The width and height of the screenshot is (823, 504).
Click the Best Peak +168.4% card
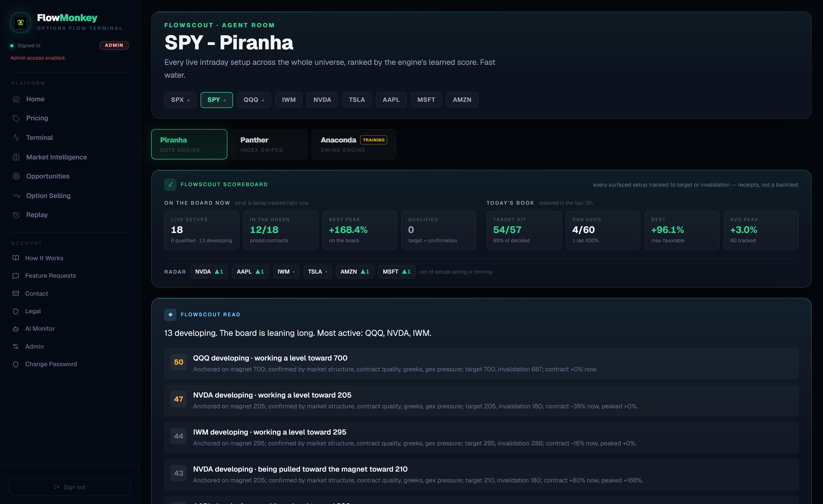tap(360, 230)
